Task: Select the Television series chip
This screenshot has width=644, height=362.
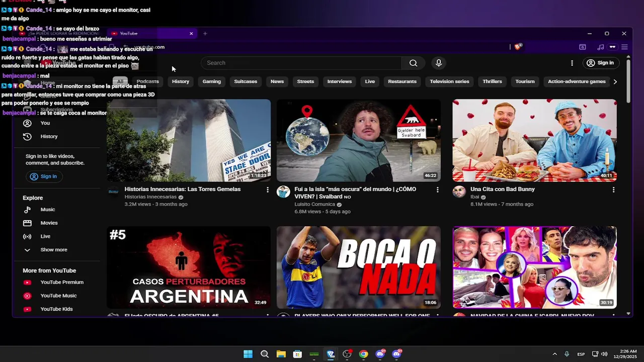Action: point(449,81)
